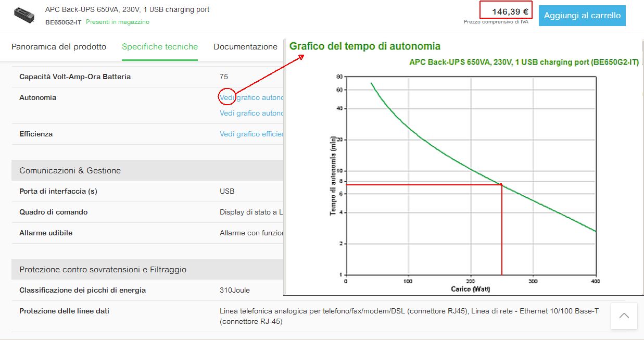Screen dimensions: 644x340
Task: Click the Quadro di comando label
Action: pos(54,212)
